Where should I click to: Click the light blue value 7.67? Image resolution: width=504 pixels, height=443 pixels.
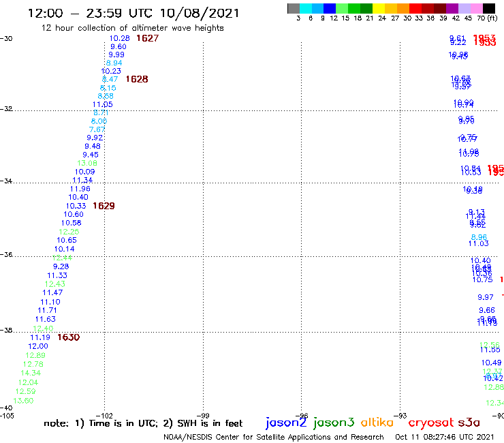coord(97,129)
